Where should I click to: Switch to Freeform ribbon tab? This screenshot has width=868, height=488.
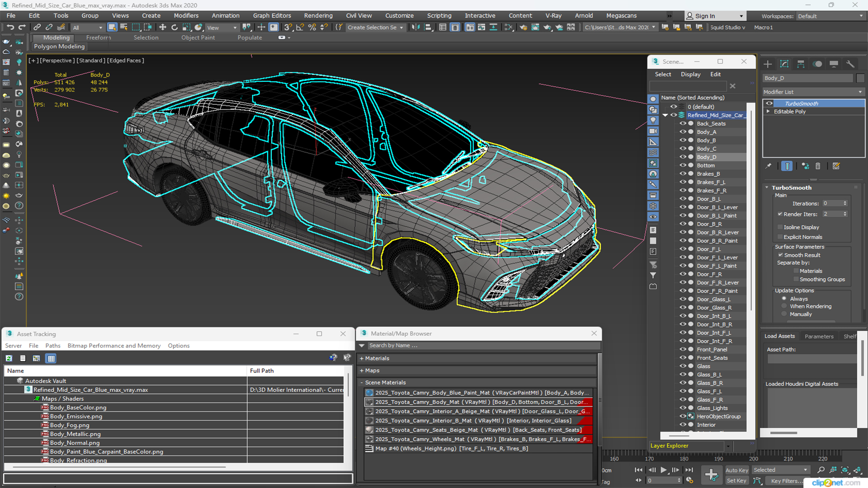(x=99, y=38)
